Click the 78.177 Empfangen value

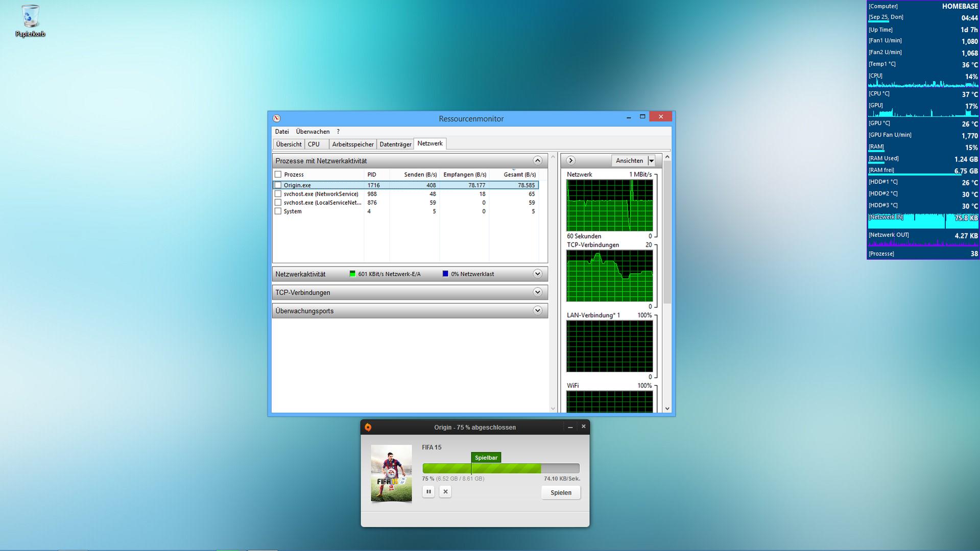point(477,185)
